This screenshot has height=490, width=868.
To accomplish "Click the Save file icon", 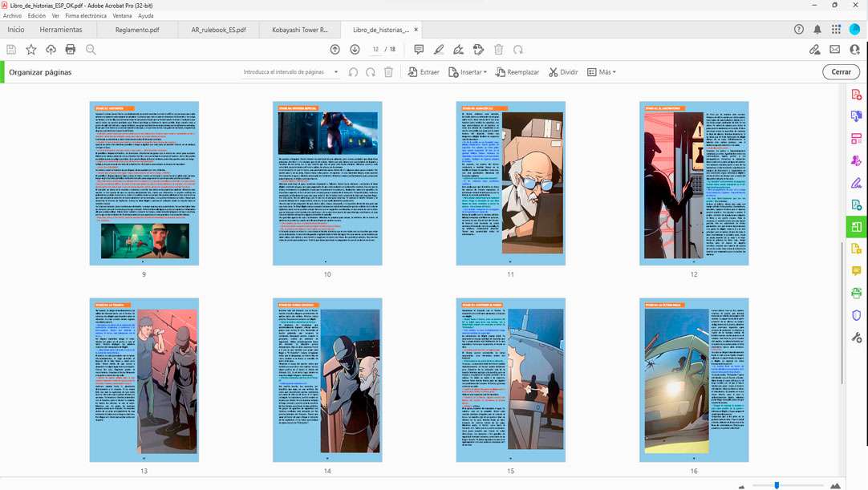I will pyautogui.click(x=11, y=50).
